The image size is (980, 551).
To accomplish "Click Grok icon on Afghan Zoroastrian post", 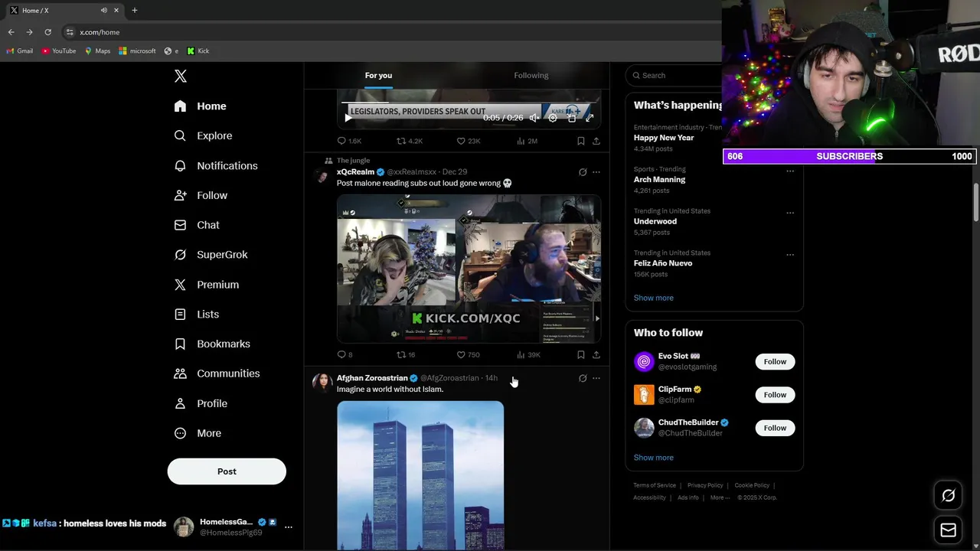I will (x=583, y=378).
